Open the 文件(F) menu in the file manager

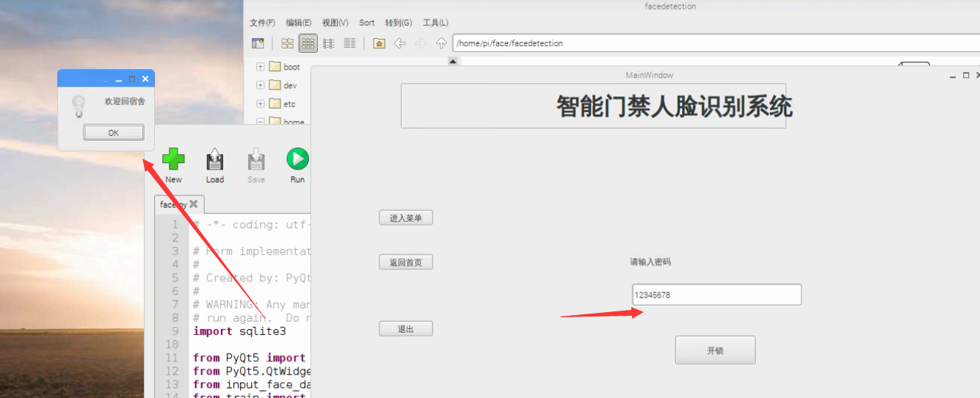click(x=263, y=23)
